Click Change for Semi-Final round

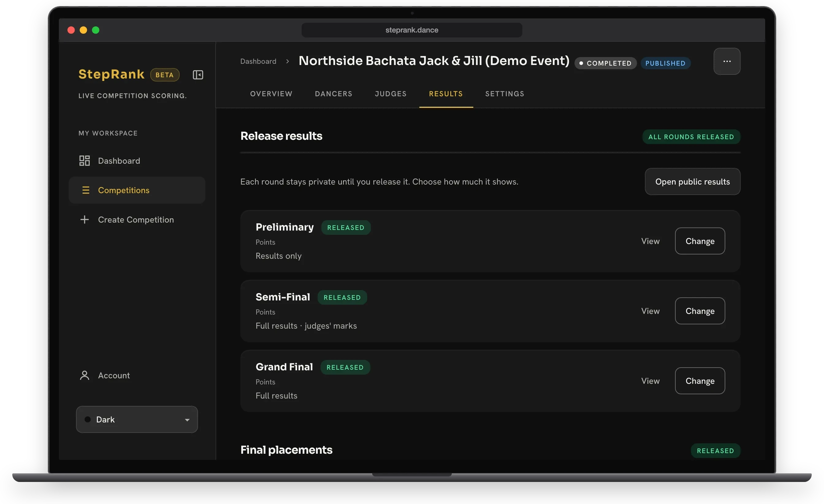click(700, 311)
